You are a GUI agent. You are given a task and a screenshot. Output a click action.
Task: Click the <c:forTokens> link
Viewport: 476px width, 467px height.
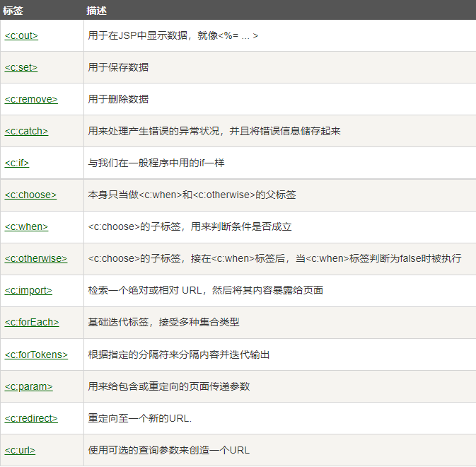[36, 354]
